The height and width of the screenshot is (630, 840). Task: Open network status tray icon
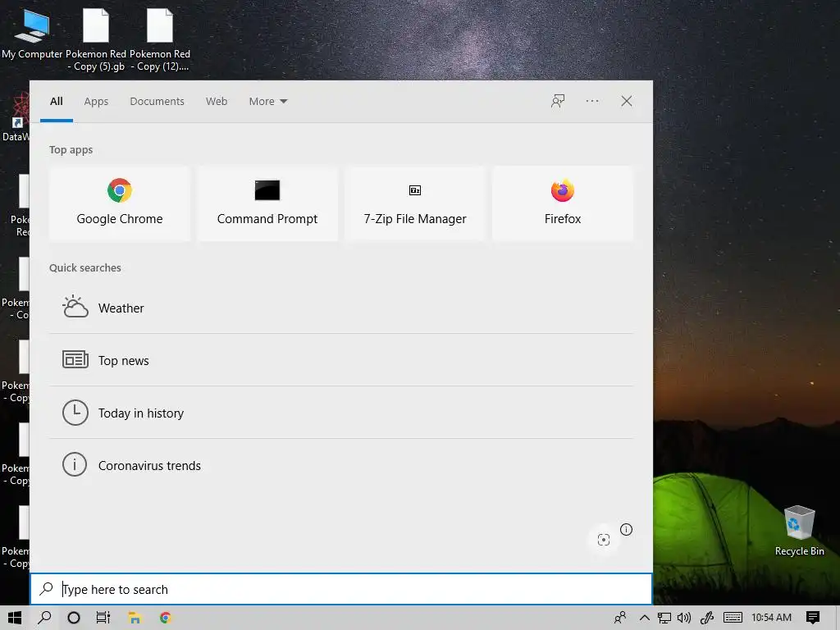(x=664, y=618)
